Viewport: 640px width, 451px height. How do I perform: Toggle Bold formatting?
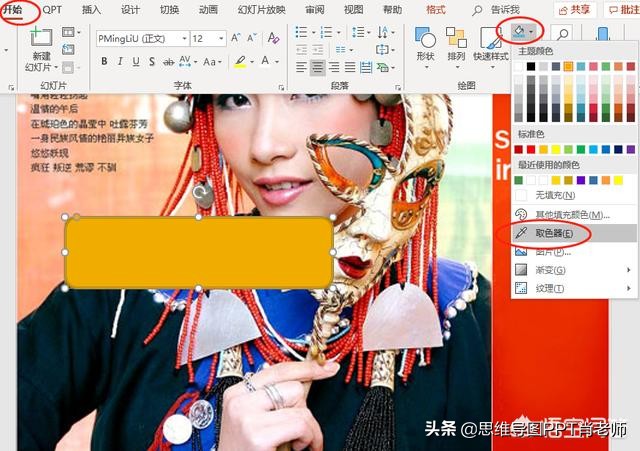tap(104, 62)
